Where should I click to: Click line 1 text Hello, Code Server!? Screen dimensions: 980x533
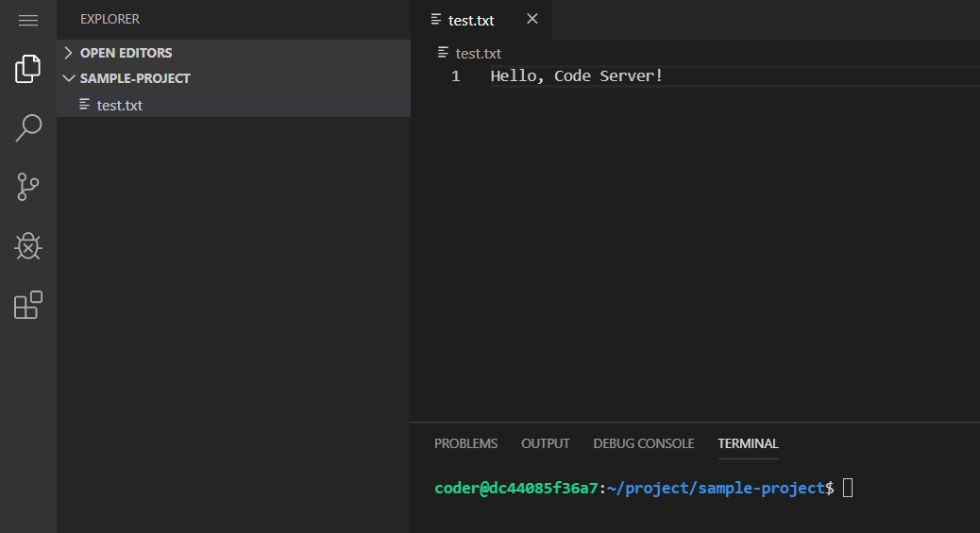point(576,75)
